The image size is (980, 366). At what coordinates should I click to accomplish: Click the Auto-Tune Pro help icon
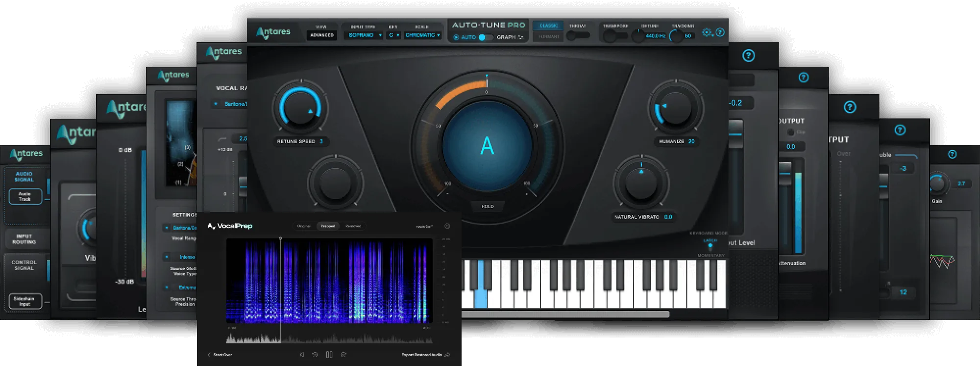tap(720, 32)
